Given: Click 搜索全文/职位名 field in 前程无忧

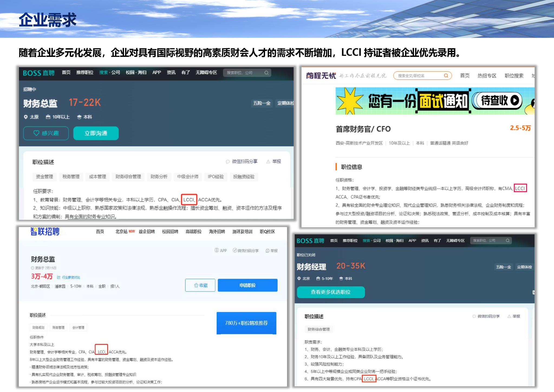Looking at the screenshot, I should click(422, 76).
